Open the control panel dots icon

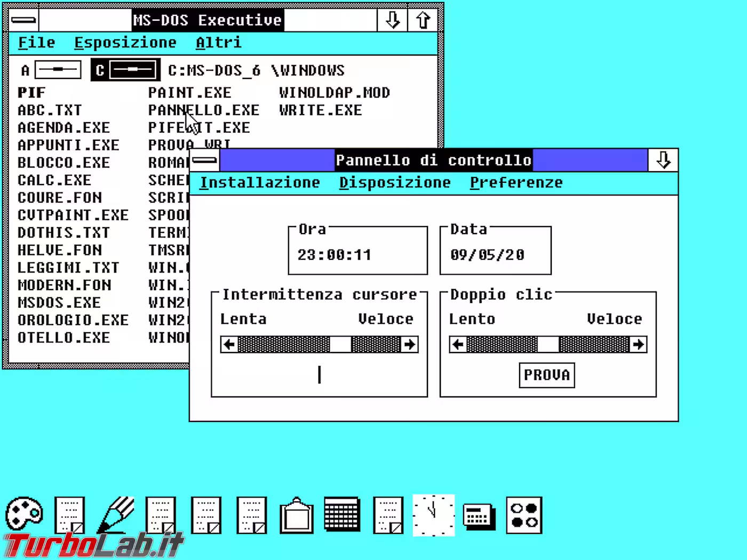(525, 515)
